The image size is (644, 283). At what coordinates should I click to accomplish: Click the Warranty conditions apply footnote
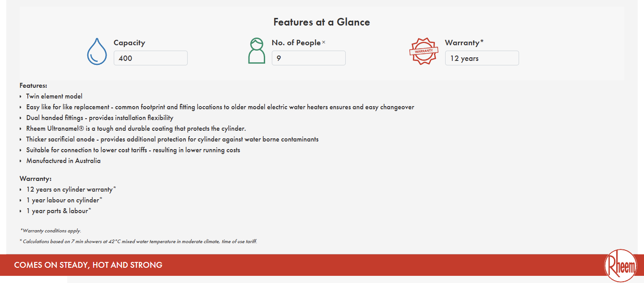51,231
